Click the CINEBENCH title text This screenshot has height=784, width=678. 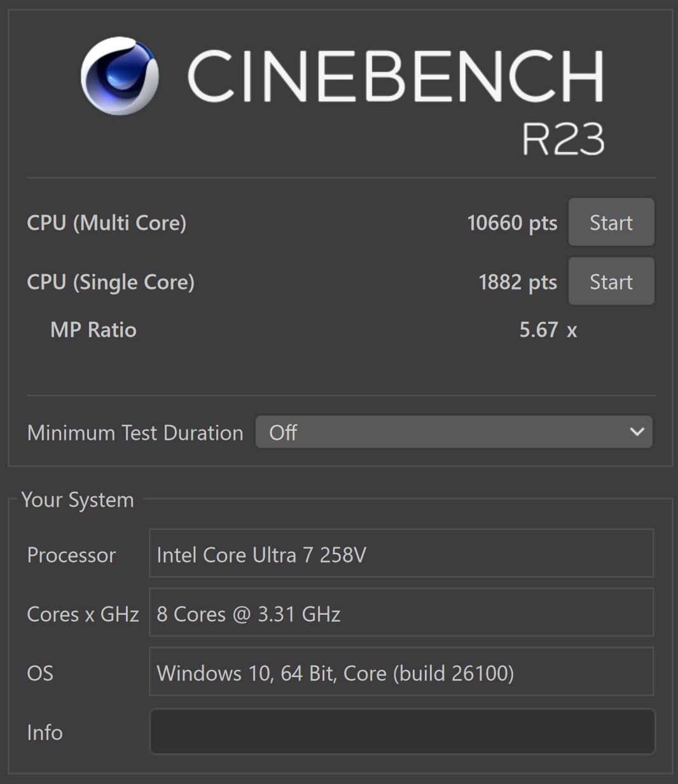pyautogui.click(x=395, y=76)
